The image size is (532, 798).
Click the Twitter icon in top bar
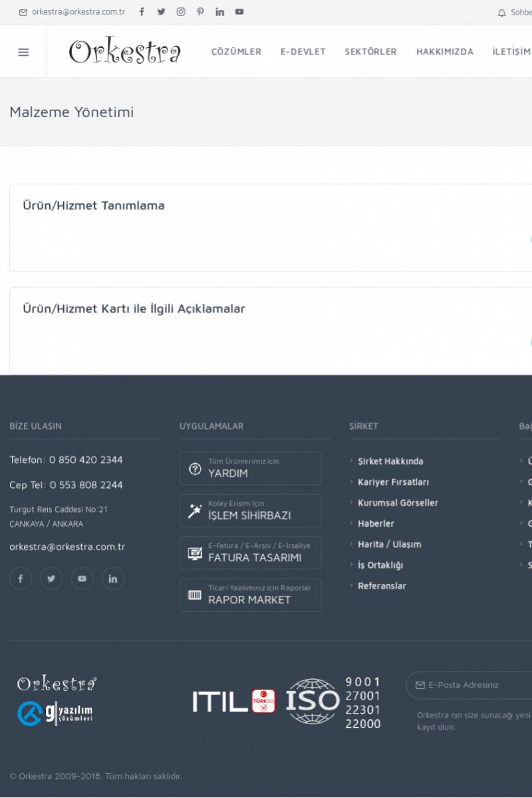[161, 12]
